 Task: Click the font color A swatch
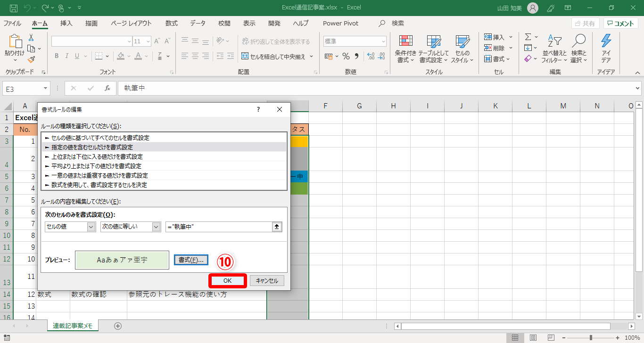coord(138,57)
